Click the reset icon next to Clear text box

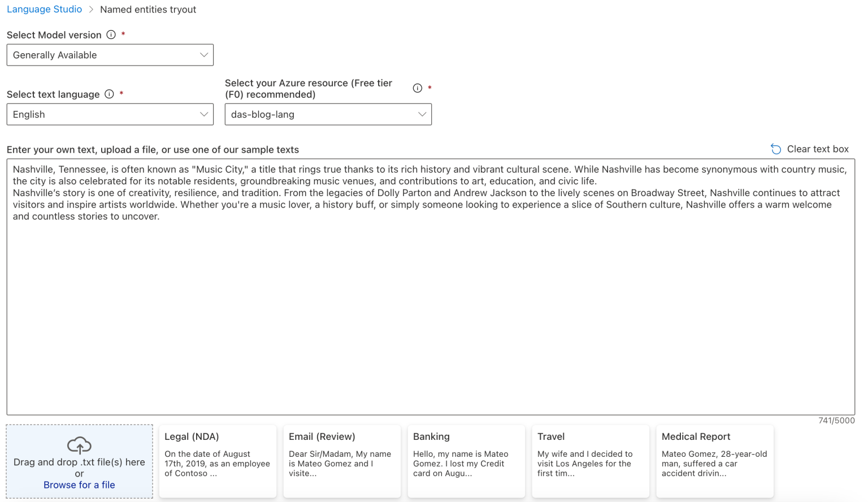775,149
